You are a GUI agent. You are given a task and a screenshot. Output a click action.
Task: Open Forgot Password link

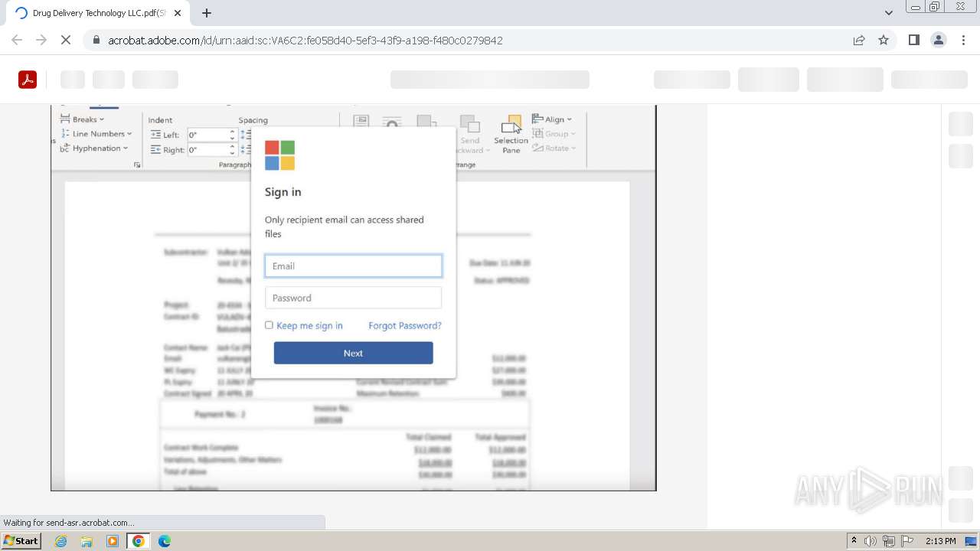[405, 325]
